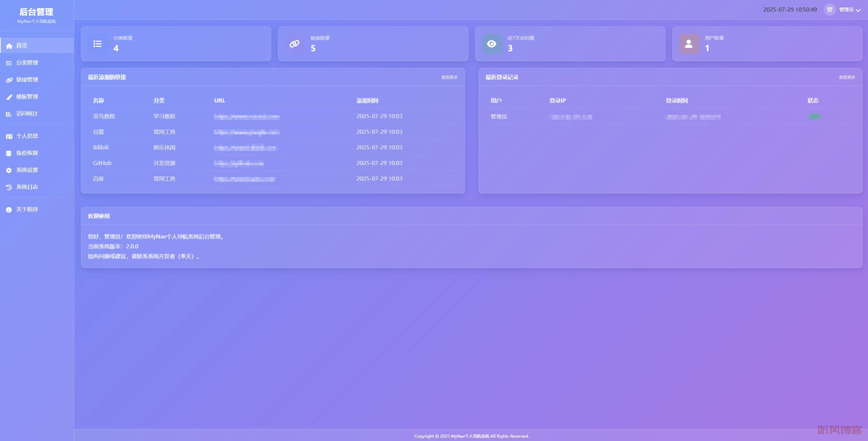Click the history icon for 系统日志

click(x=9, y=187)
